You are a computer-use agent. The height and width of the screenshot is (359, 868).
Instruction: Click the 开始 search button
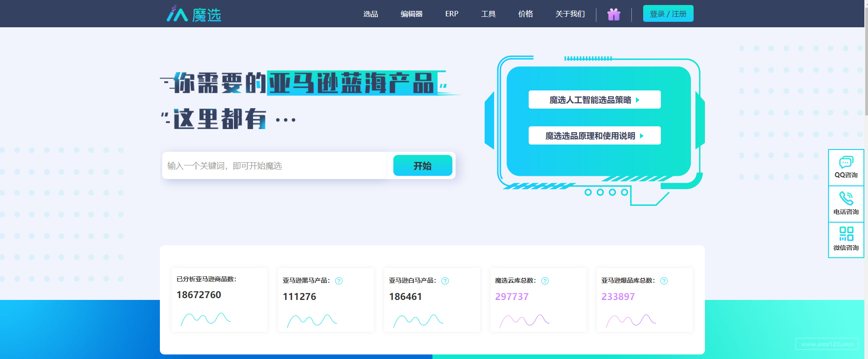tap(422, 165)
